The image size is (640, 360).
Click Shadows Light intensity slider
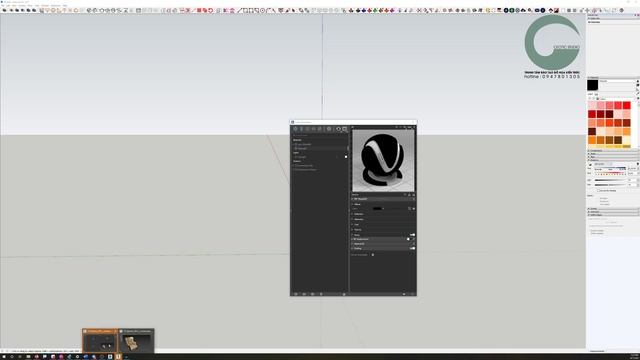pos(610,180)
